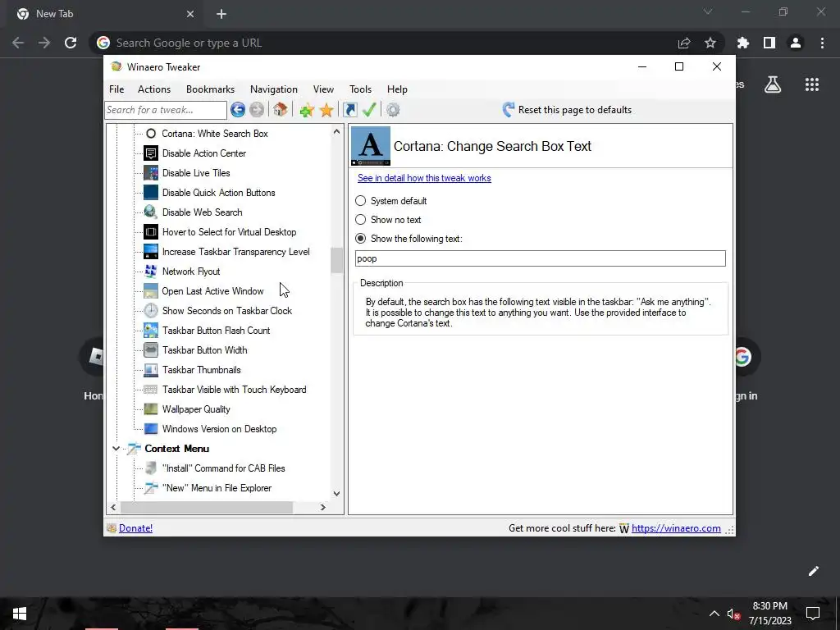Open the Chrome tab search chevron
The image size is (840, 630).
708,11
